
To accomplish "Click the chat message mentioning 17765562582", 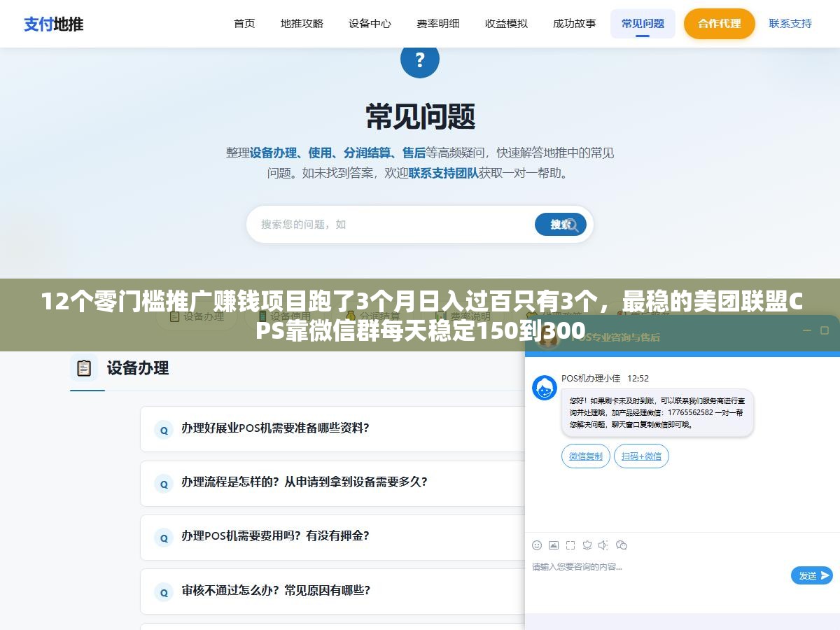I will coord(657,413).
